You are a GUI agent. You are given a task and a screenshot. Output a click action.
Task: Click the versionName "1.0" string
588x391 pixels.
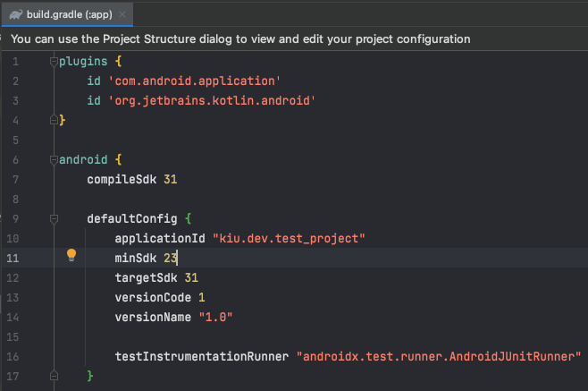(x=215, y=318)
